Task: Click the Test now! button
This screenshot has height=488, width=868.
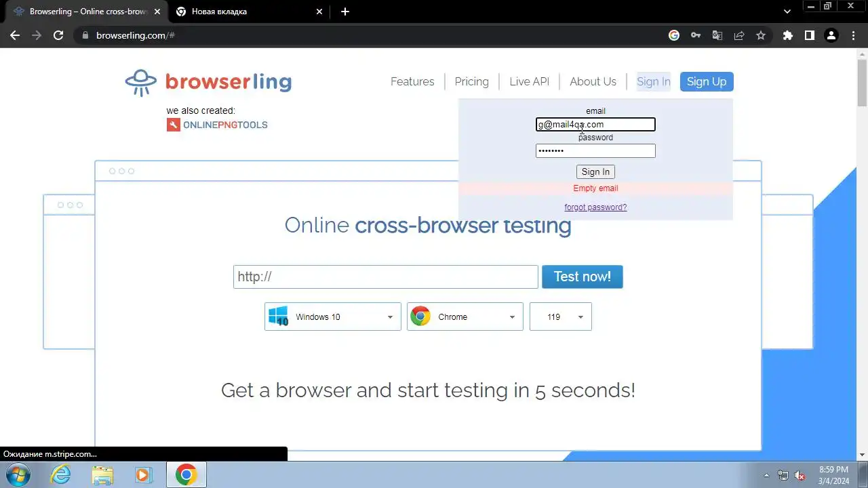Action: point(583,277)
